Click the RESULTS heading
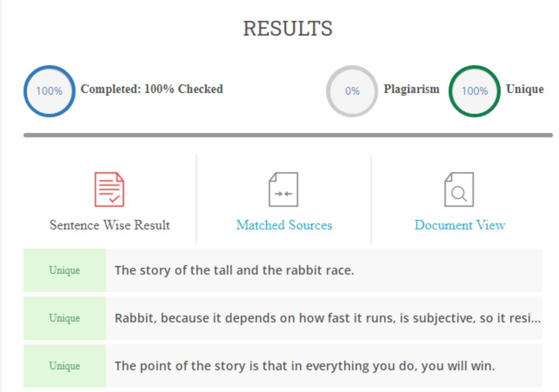This screenshot has width=559, height=392. point(288,28)
